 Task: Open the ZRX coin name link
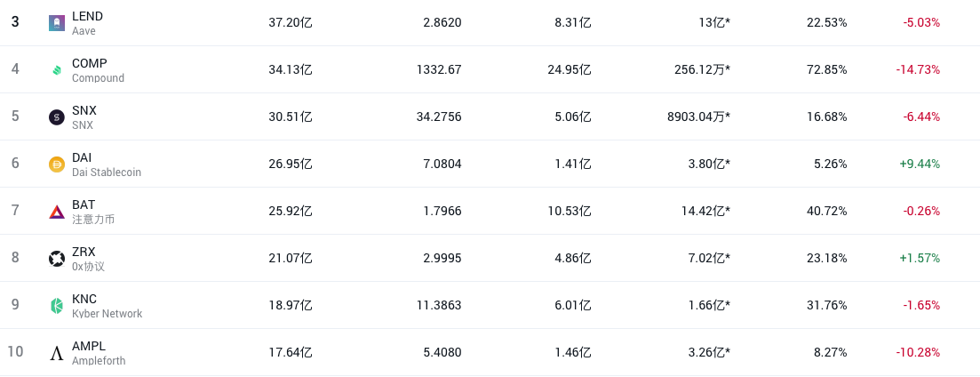84,252
